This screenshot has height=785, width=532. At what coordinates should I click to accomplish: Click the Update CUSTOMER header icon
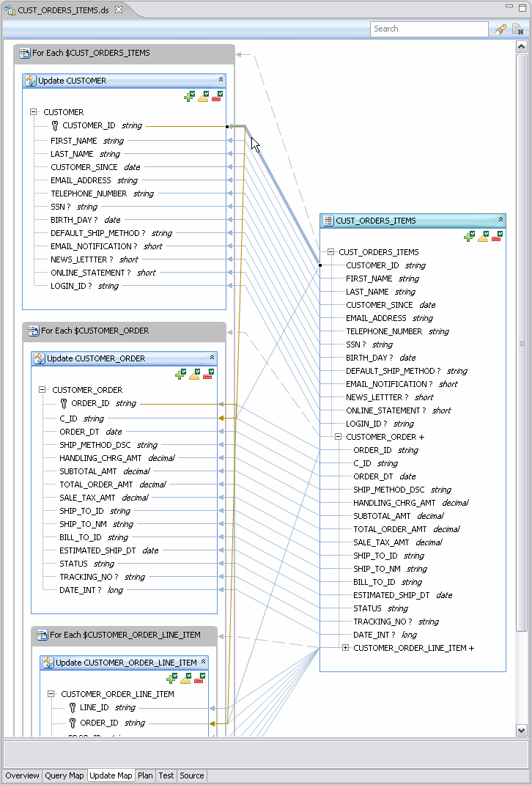click(31, 80)
